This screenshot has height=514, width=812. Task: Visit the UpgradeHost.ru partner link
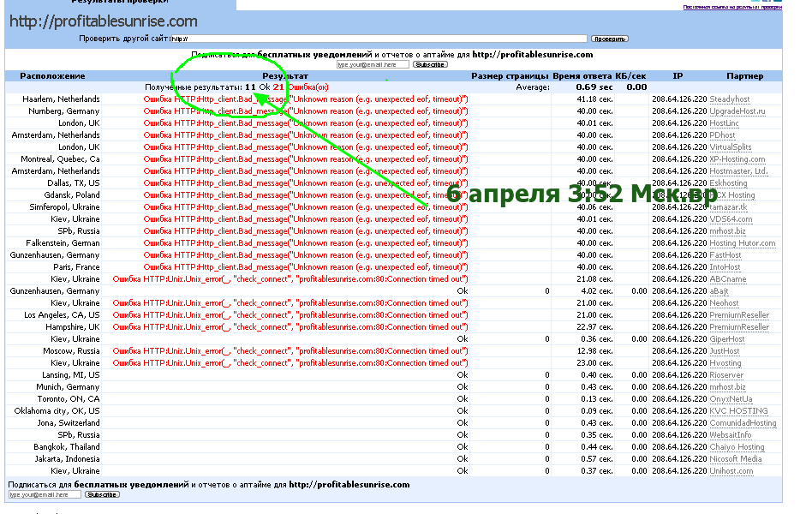[x=737, y=111]
